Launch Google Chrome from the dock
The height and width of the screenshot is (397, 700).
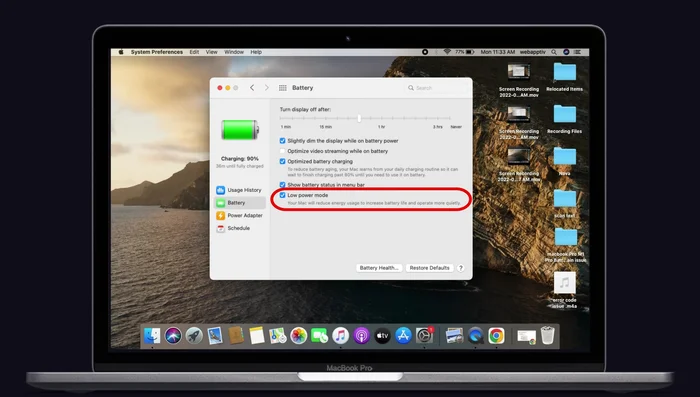click(x=496, y=335)
